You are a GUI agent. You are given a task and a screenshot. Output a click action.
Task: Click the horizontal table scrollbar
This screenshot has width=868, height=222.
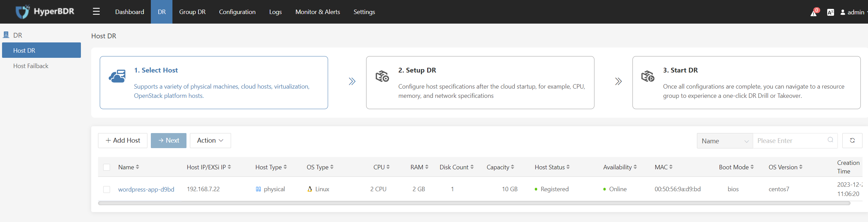tap(474, 203)
